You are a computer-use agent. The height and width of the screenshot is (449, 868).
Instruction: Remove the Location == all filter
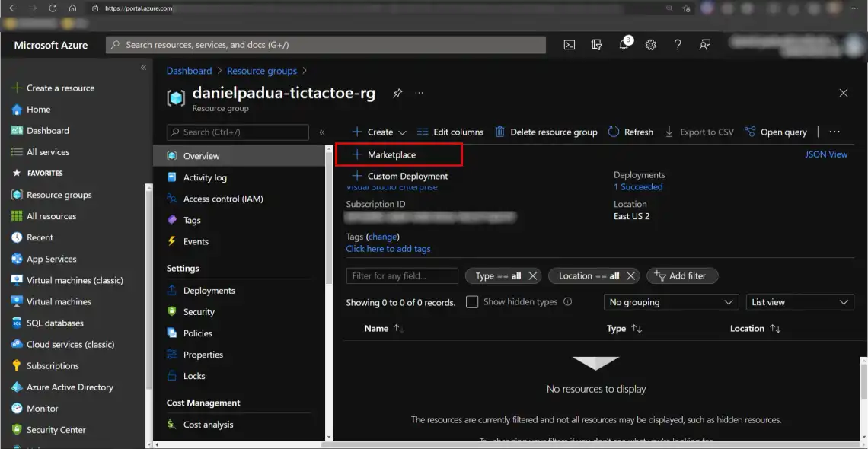631,276
